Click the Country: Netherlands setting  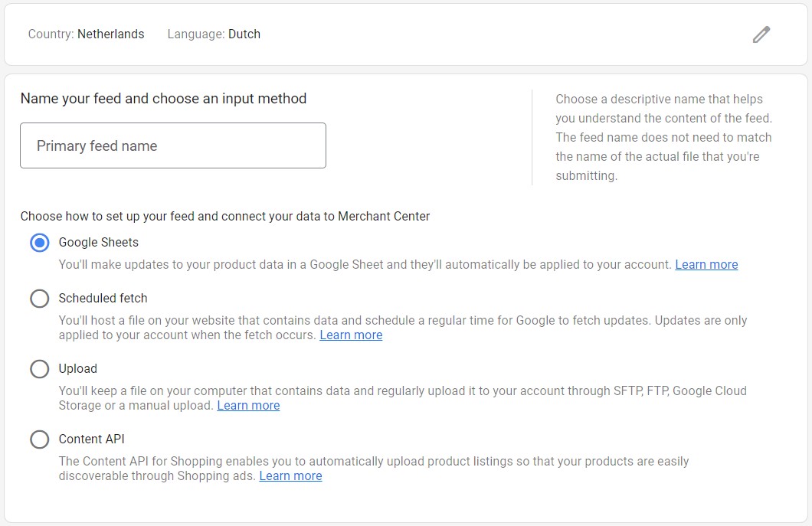[x=86, y=34]
